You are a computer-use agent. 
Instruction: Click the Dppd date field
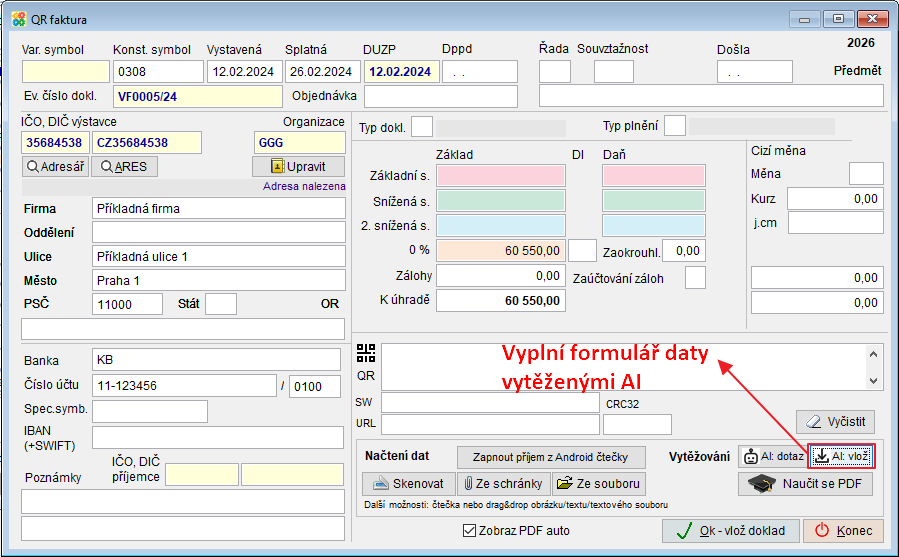click(x=480, y=72)
